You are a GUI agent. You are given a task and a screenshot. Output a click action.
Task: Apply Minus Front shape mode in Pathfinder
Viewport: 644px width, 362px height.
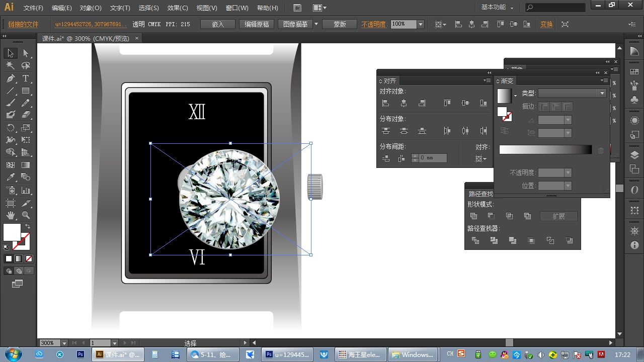tap(491, 216)
